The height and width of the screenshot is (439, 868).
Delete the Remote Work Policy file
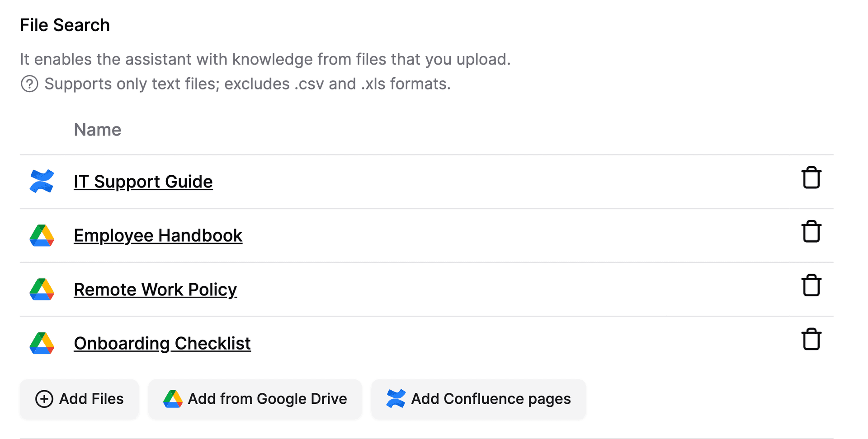click(811, 285)
